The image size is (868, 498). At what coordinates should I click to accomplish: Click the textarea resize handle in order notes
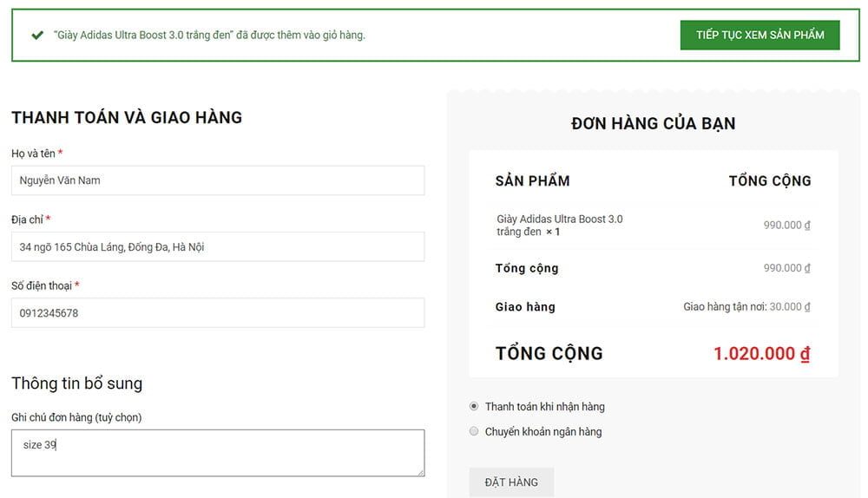click(420, 472)
